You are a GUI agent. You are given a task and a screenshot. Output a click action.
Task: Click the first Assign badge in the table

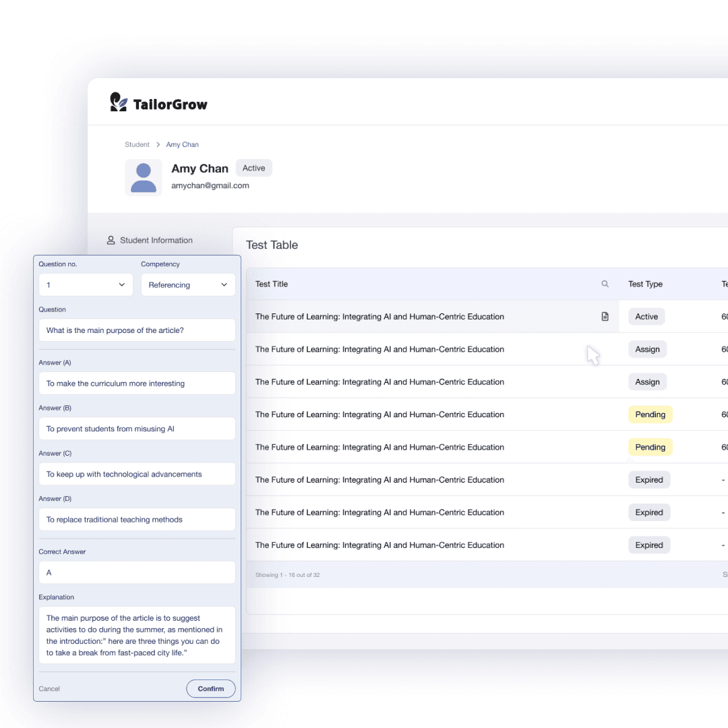tap(647, 349)
